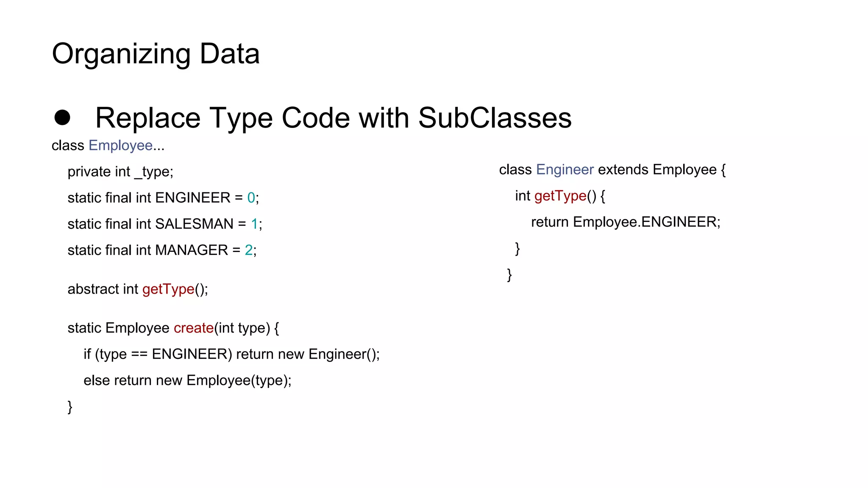Click the teal 2 after MANAGER
The height and width of the screenshot is (488, 868).
click(249, 250)
